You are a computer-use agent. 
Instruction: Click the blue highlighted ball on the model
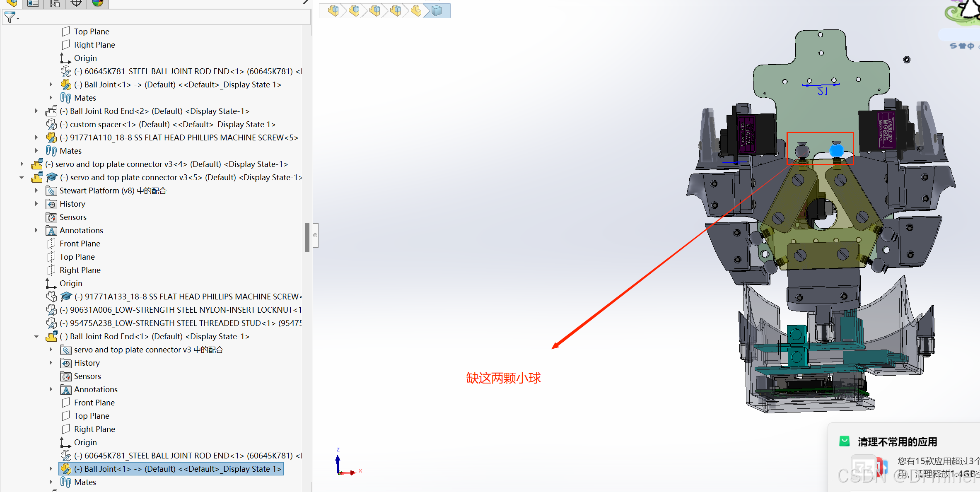click(836, 150)
